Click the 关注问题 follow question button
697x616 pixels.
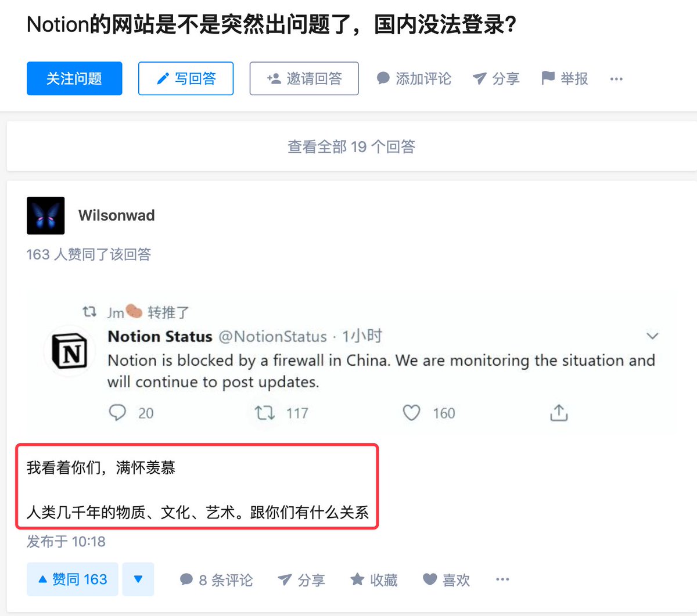coord(74,78)
